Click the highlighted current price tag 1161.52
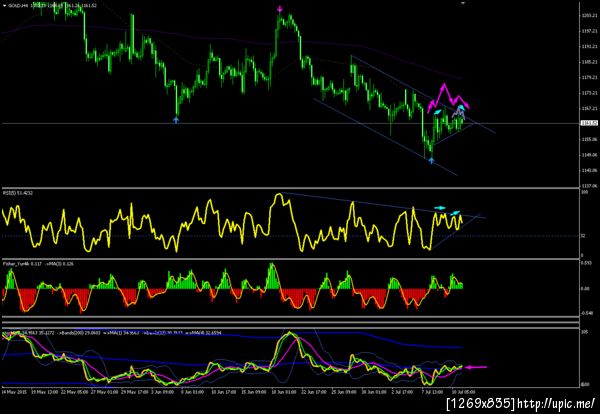600x414 pixels. 590,123
